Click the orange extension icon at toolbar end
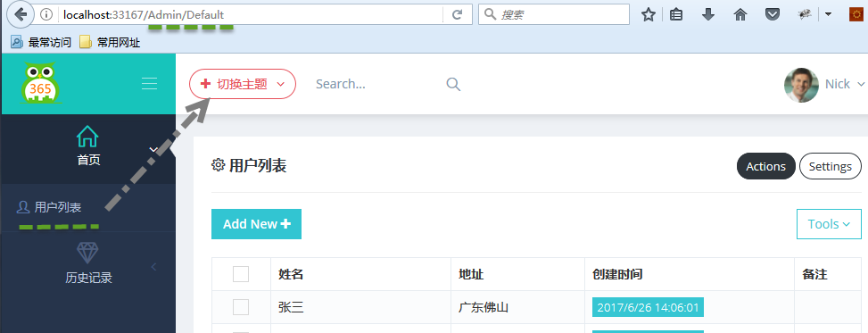Image resolution: width=868 pixels, height=333 pixels. tap(857, 15)
